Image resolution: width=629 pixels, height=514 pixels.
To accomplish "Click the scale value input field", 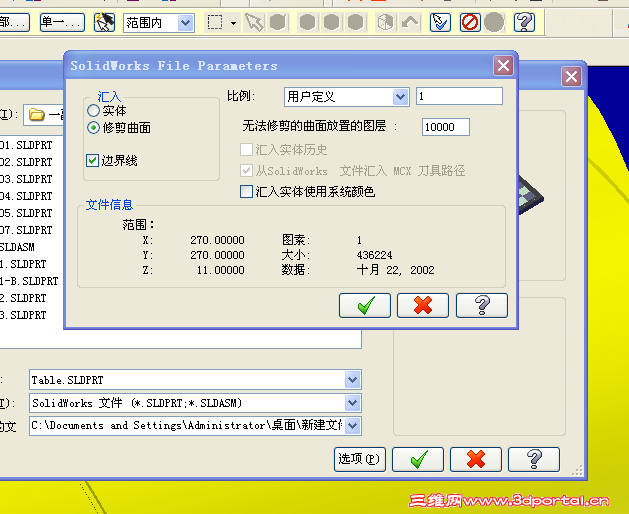I will click(459, 96).
